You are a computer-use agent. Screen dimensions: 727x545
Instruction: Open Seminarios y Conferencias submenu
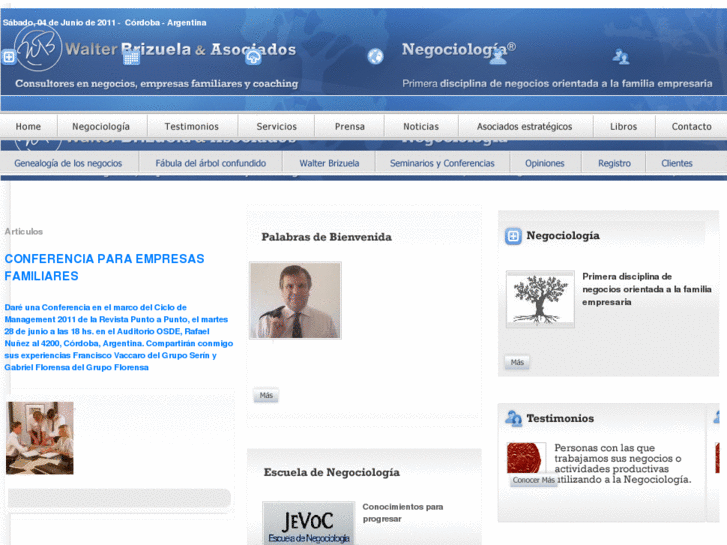click(442, 163)
